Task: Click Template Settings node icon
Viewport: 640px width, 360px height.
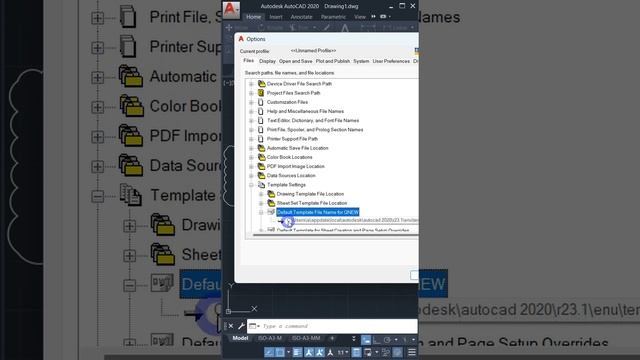Action: pyautogui.click(x=261, y=185)
